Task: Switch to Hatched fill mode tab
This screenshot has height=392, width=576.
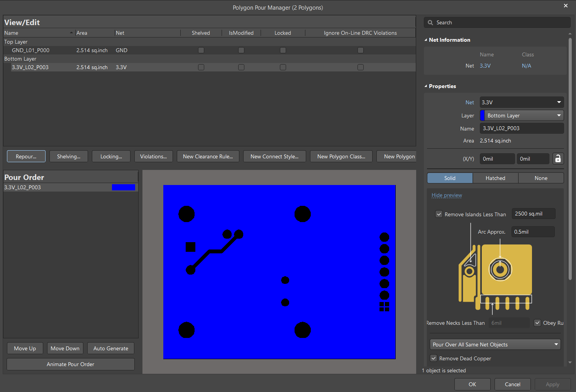Action: coord(495,178)
